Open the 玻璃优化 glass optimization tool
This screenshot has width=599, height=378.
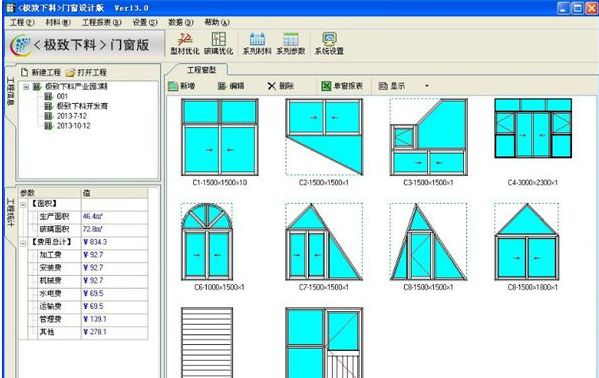tap(219, 43)
